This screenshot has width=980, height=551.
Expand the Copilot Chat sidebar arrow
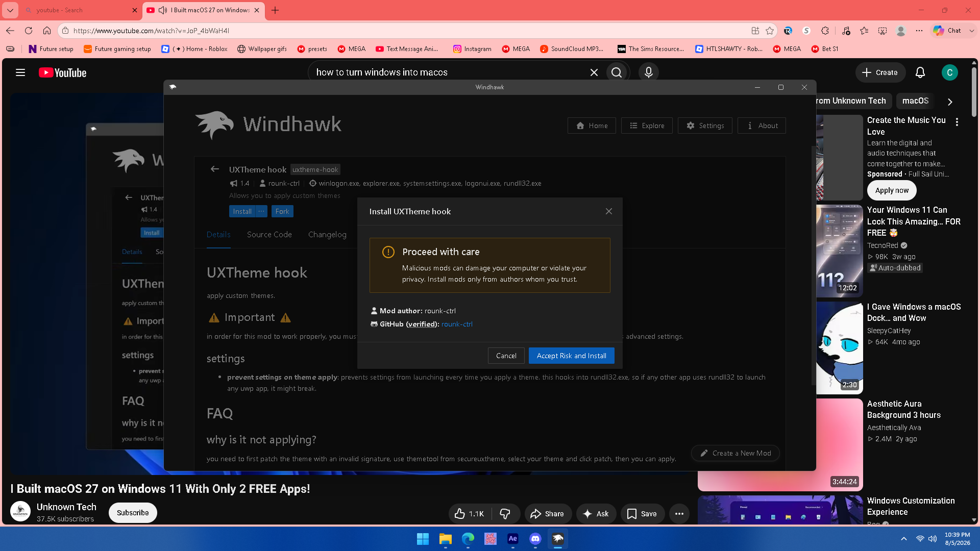click(972, 31)
